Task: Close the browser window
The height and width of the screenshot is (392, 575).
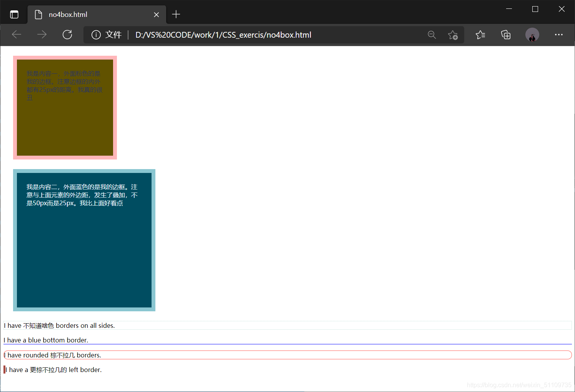Action: click(x=562, y=9)
